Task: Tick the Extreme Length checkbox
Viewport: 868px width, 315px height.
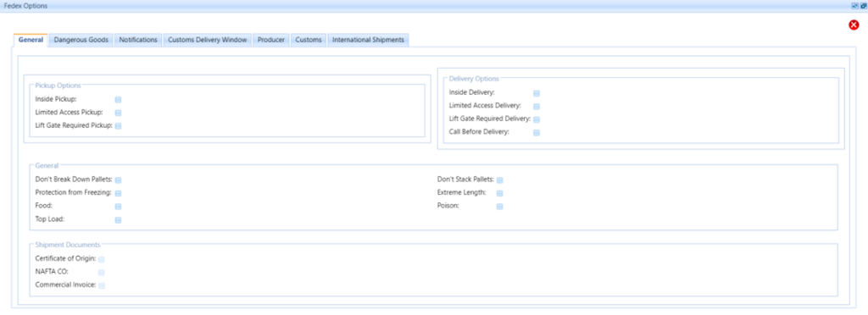Action: pyautogui.click(x=500, y=193)
